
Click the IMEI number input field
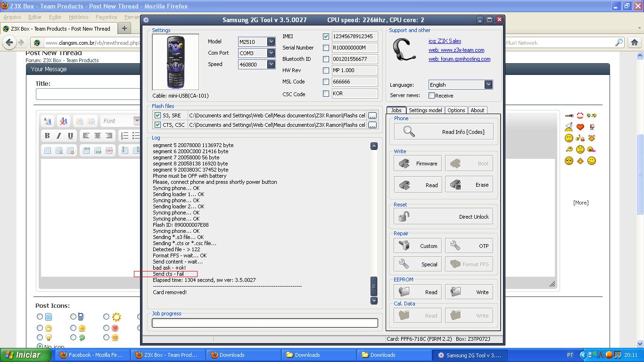pos(355,36)
